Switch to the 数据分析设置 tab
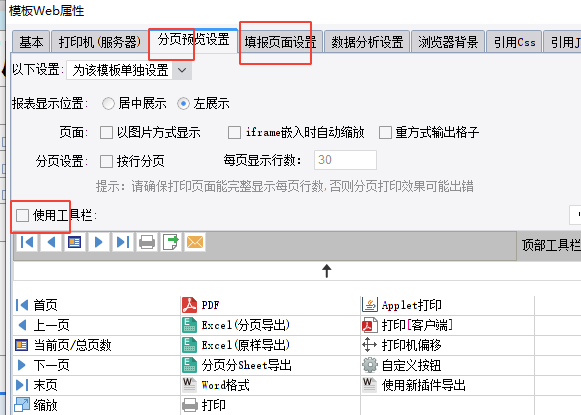The height and width of the screenshot is (415, 581). [x=367, y=42]
